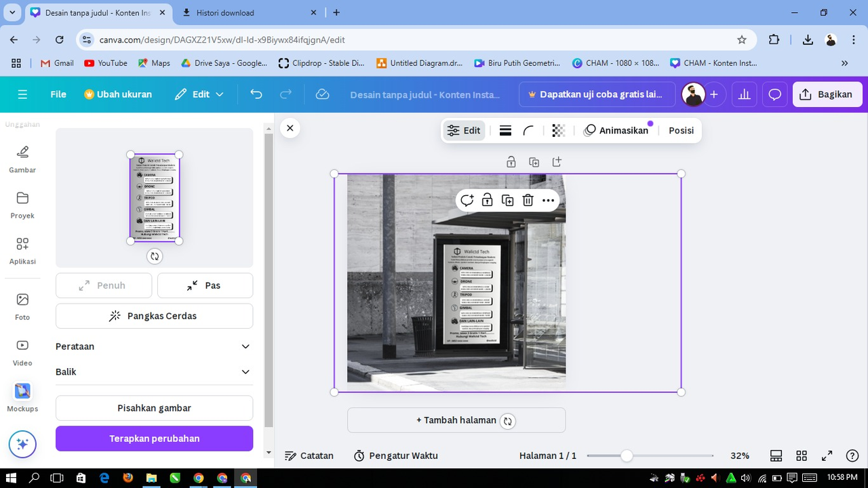Open Foto panel in sidebar
The height and width of the screenshot is (488, 868).
point(22,306)
